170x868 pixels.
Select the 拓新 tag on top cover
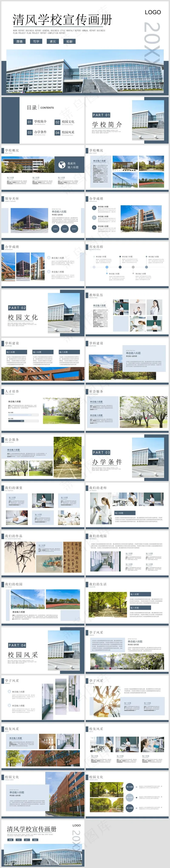(69, 41)
